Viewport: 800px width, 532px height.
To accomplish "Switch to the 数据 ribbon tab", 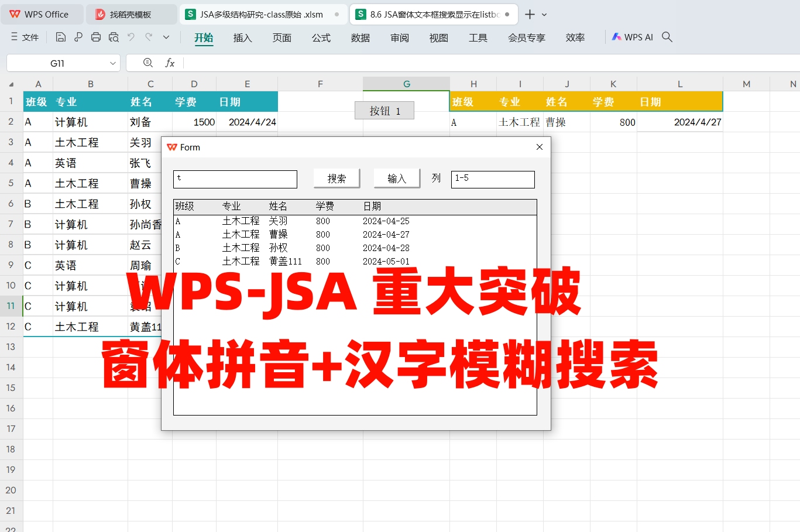I will 360,37.
